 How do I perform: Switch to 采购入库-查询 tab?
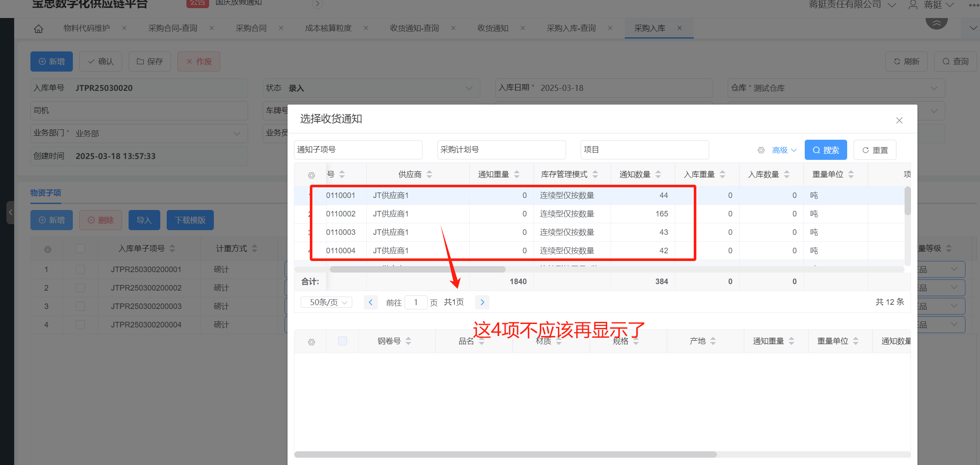coord(571,28)
